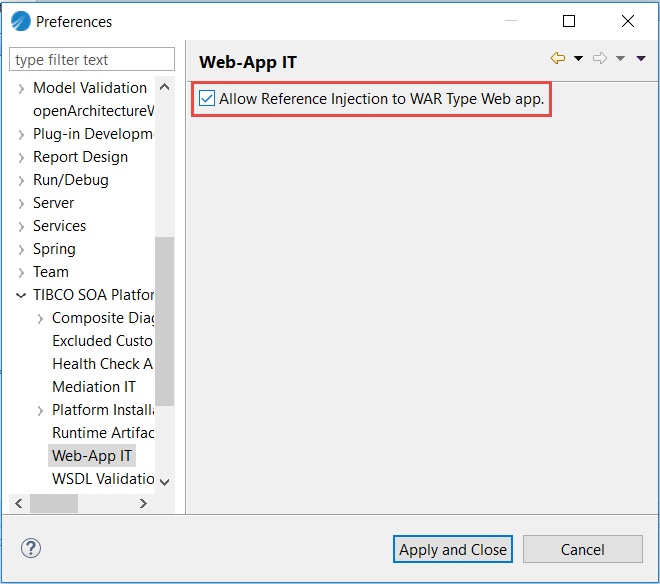Expand the Model Validation tree node

pyautogui.click(x=21, y=89)
